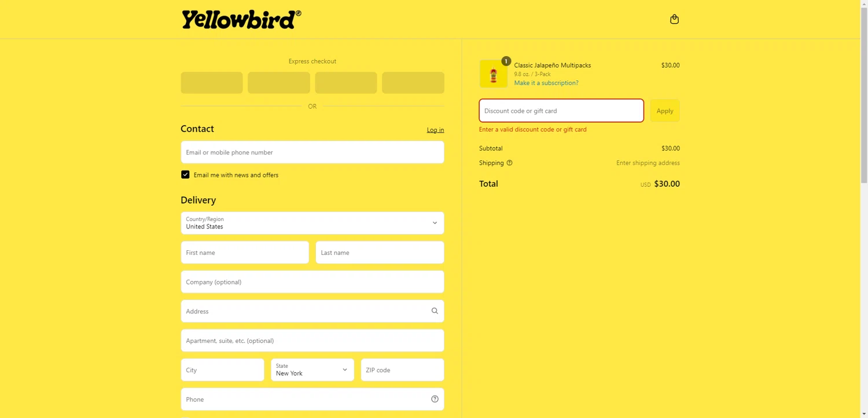The image size is (868, 418).
Task: Open the phone field help icon
Action: (x=435, y=399)
